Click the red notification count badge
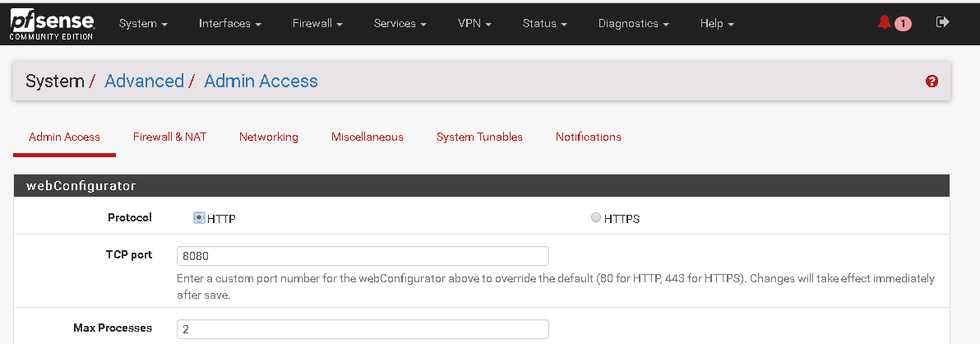This screenshot has width=980, height=344. [x=903, y=24]
